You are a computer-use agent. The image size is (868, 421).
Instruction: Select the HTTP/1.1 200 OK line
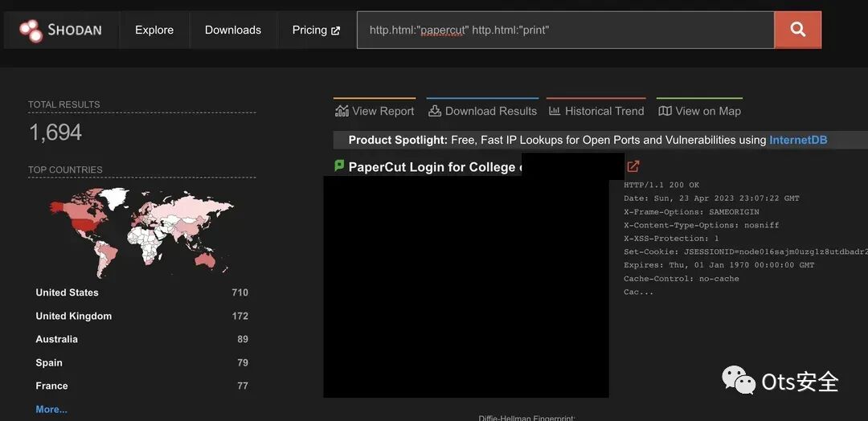pyautogui.click(x=661, y=185)
